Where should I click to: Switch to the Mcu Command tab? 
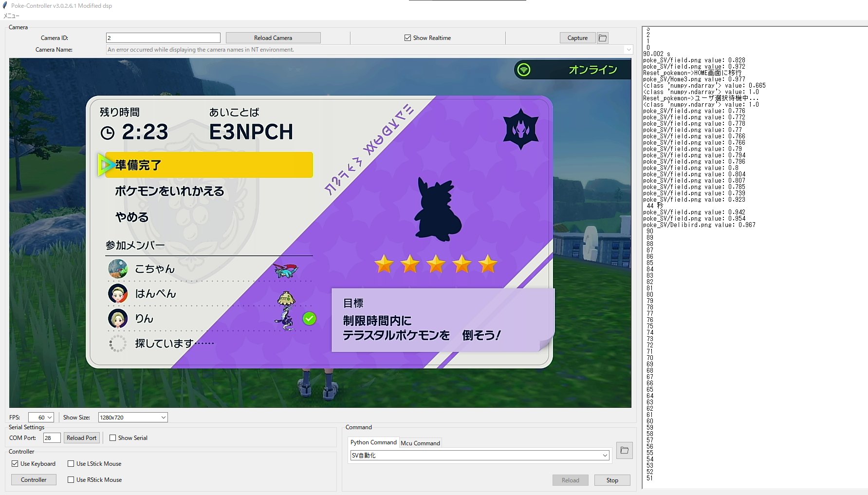tap(420, 443)
